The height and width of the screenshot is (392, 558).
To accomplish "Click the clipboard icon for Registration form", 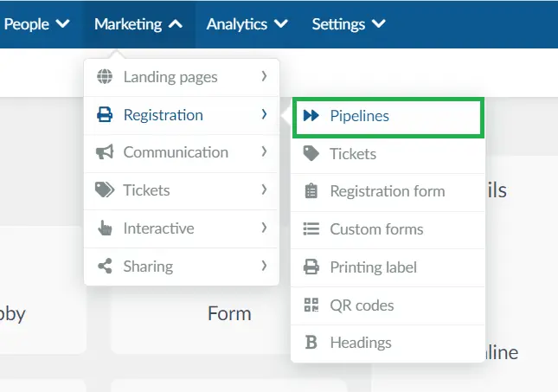I will [311, 191].
